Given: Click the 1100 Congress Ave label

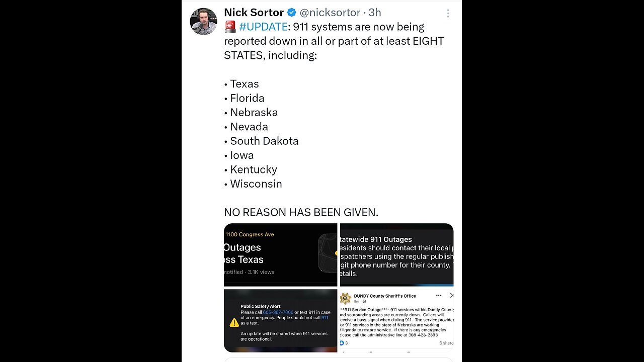Looking at the screenshot, I should 250,234.
